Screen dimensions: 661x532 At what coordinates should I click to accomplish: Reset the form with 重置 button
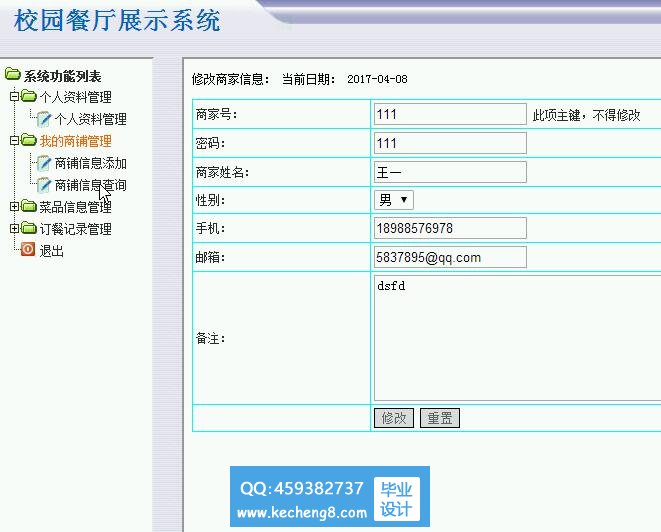click(440, 418)
